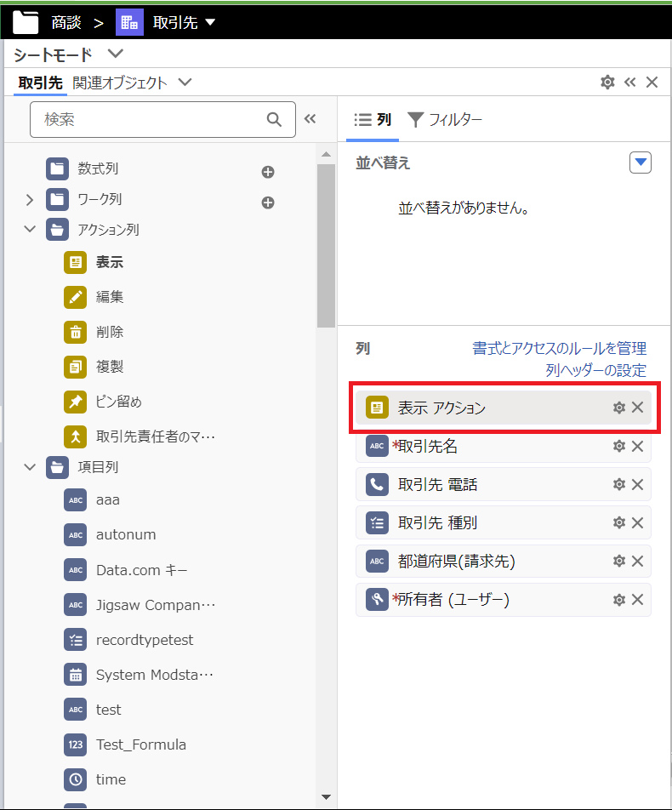Click into the 検索 search field
Screen dimensions: 672x810
point(162,119)
